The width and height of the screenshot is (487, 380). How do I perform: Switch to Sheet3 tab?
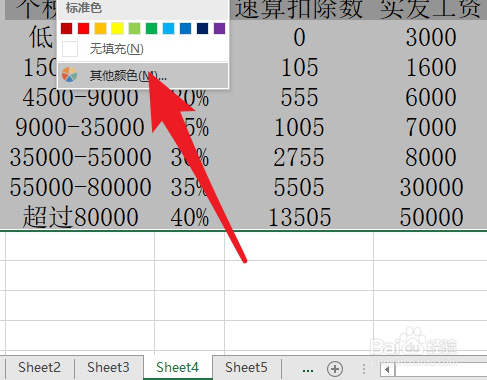(x=108, y=367)
